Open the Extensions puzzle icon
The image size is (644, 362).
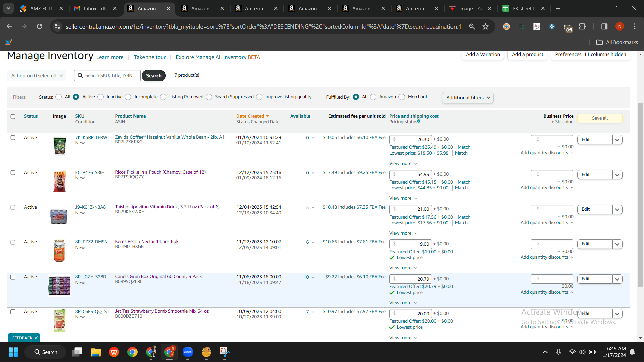point(582,26)
